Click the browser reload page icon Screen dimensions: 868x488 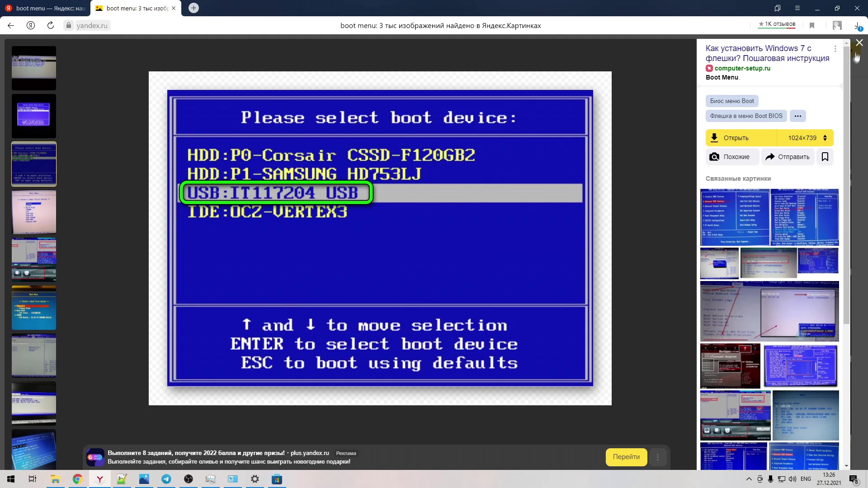(x=51, y=25)
